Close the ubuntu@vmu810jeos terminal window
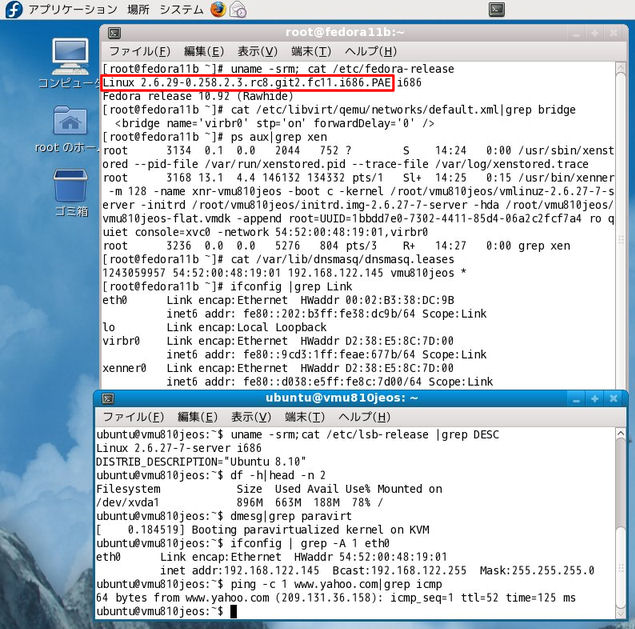 pyautogui.click(x=614, y=399)
